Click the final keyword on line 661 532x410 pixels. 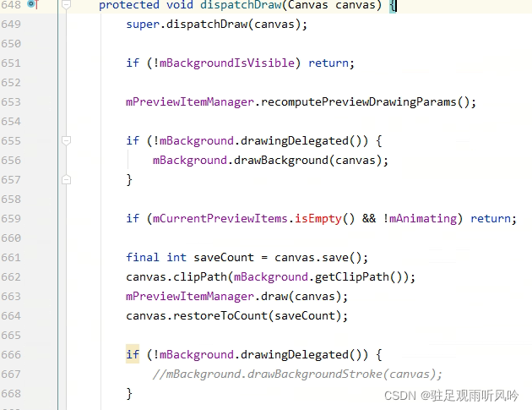pos(143,258)
